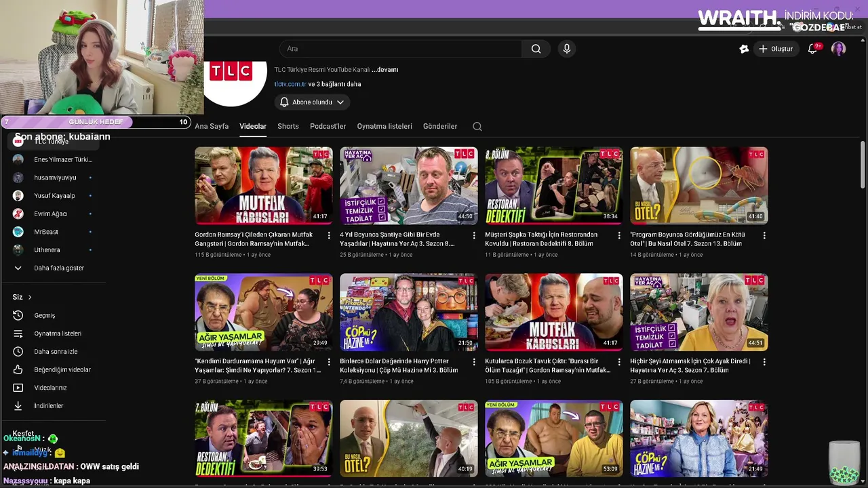Play Mutfak Kabusları 41:17 thumbnail in top row
Viewport: 868px width, 488px height.
pyautogui.click(x=264, y=186)
